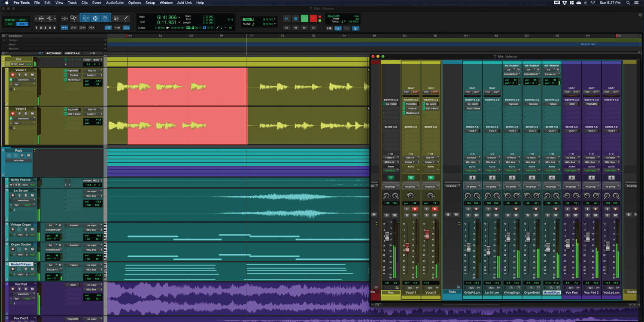
Task: Click the red Record transport button
Action: tap(313, 18)
